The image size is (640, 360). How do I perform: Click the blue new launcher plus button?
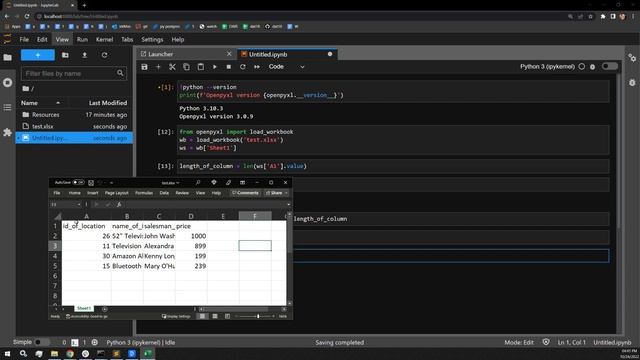(38, 55)
